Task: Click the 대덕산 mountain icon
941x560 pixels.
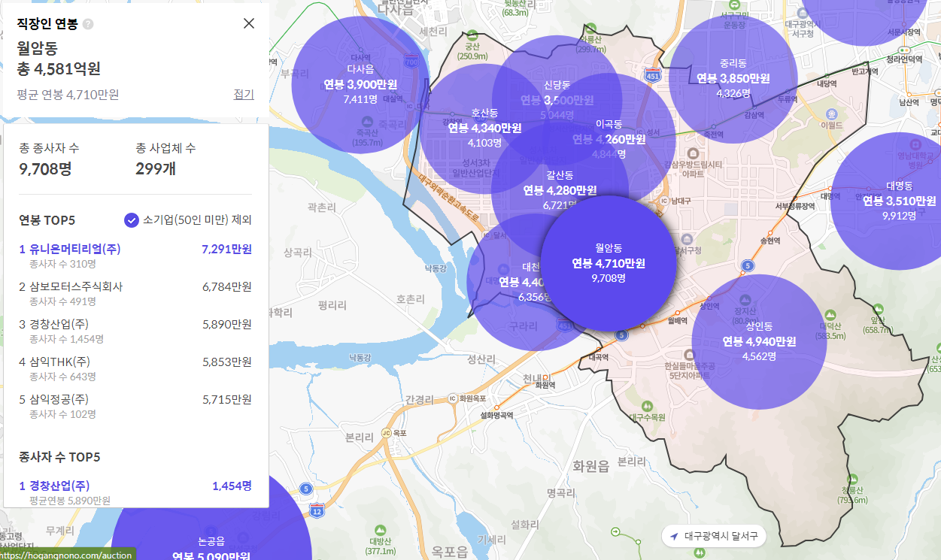Action: click(830, 314)
